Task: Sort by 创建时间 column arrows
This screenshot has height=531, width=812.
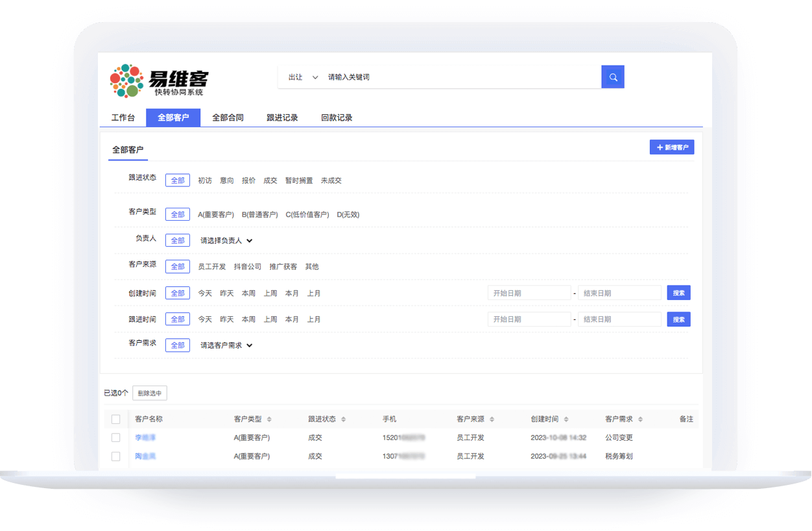Action: coord(566,419)
